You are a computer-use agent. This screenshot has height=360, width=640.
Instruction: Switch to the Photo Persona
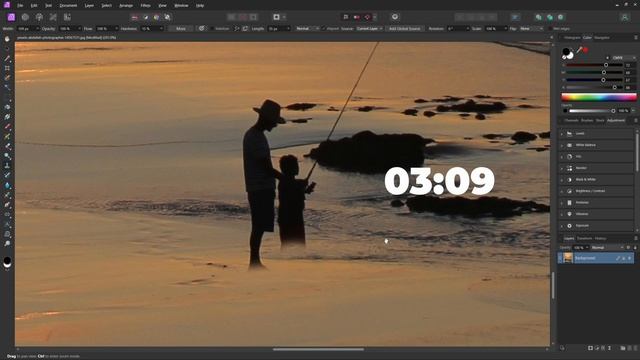11,17
